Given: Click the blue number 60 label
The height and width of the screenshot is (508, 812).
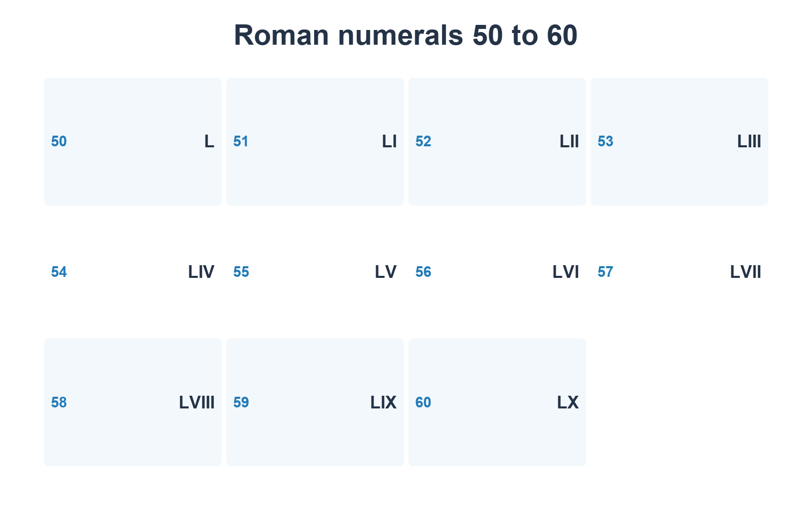Looking at the screenshot, I should [423, 403].
